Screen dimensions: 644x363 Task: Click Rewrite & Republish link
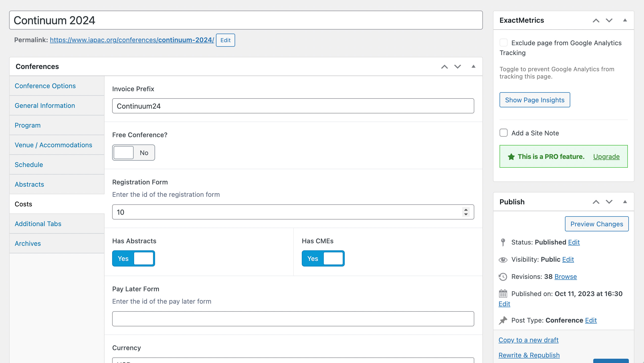pos(529,355)
